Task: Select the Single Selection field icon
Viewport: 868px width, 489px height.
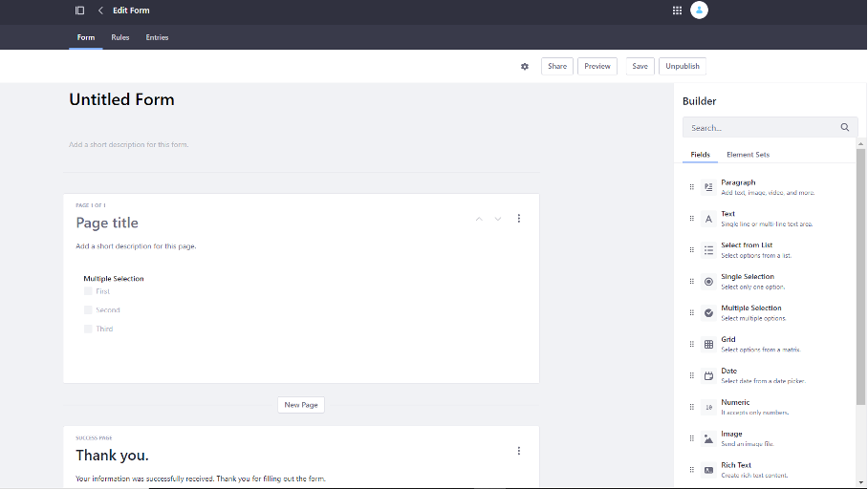Action: point(708,282)
